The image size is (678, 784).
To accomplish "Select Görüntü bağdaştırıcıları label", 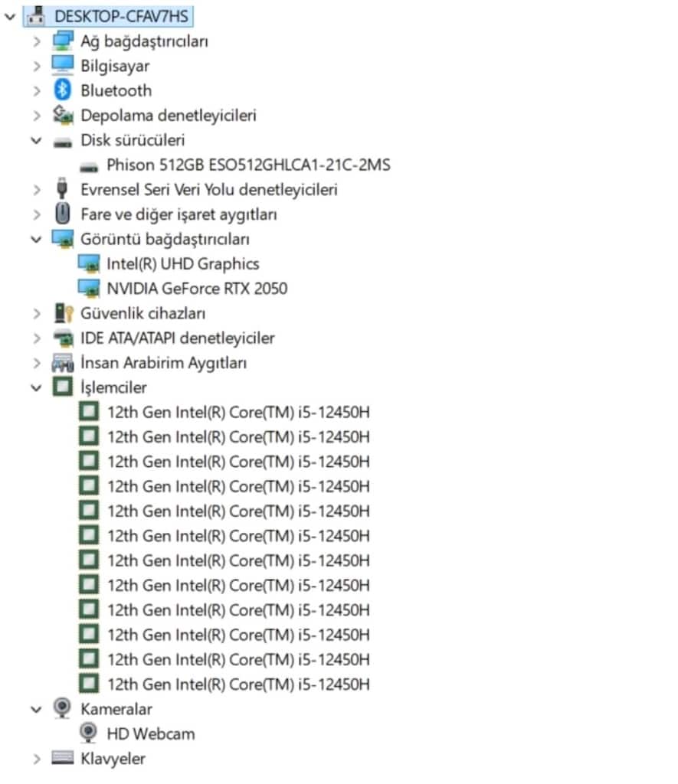I will coord(165,240).
